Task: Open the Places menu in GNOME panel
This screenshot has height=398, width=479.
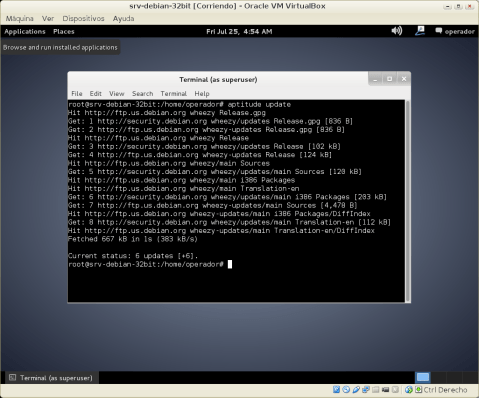Action: [x=64, y=31]
